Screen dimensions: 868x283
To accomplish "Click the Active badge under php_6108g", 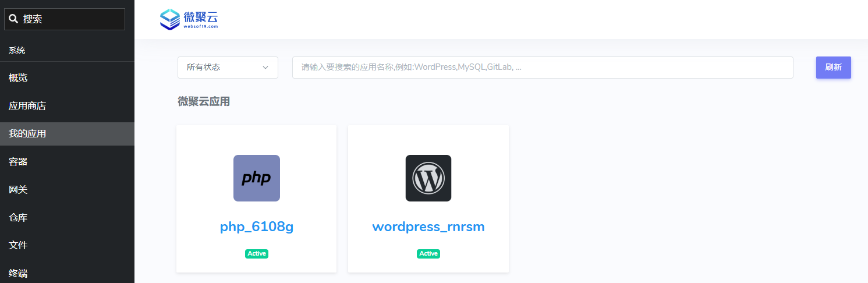I will point(256,254).
